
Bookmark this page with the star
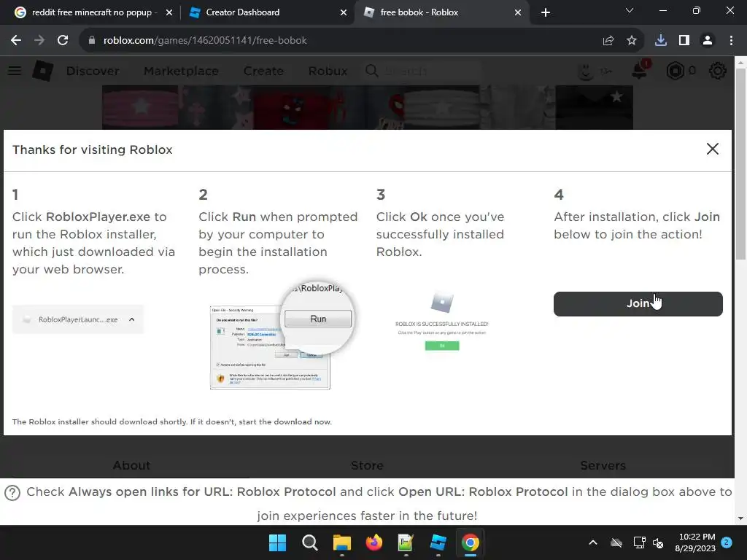(x=632, y=41)
